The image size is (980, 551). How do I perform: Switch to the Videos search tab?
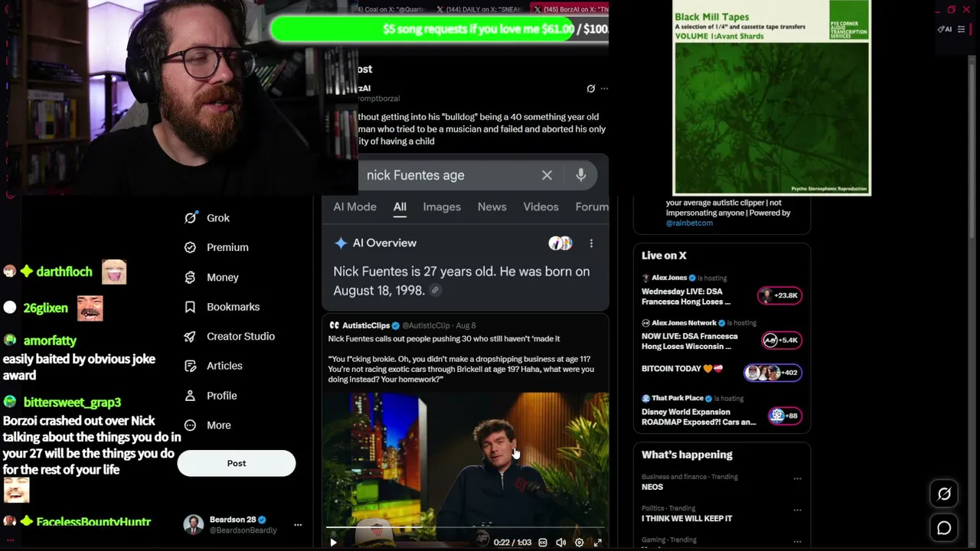[x=541, y=207]
